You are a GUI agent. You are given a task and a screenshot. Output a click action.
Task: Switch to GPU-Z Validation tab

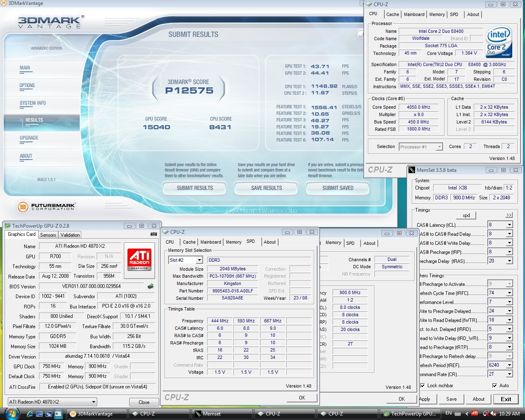point(70,235)
